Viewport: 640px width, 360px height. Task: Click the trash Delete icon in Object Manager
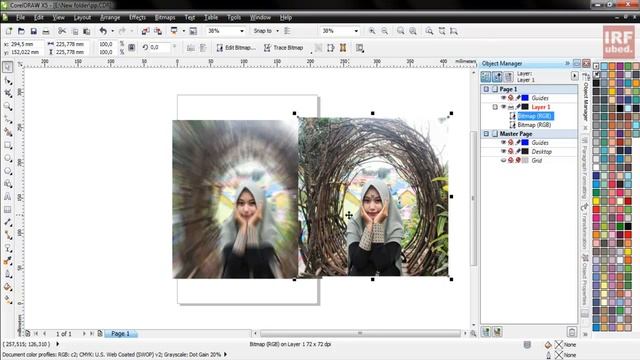(x=572, y=332)
